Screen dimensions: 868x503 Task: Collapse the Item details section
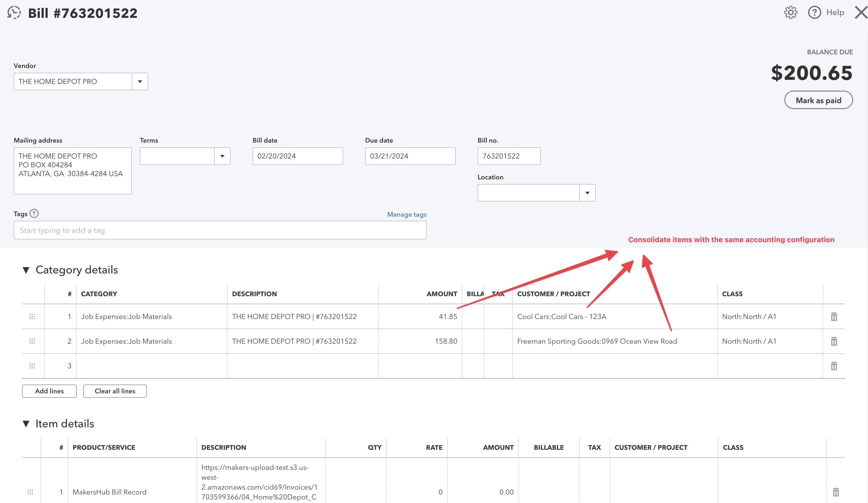coord(26,424)
